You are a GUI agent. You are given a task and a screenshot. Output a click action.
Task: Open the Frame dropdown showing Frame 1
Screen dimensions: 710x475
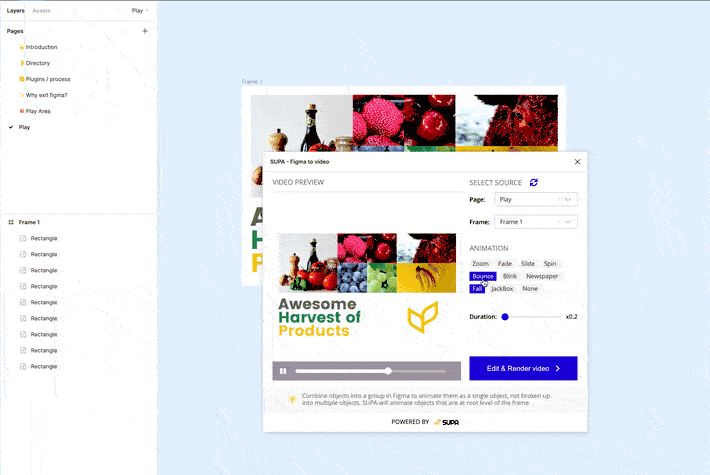pyautogui.click(x=536, y=222)
